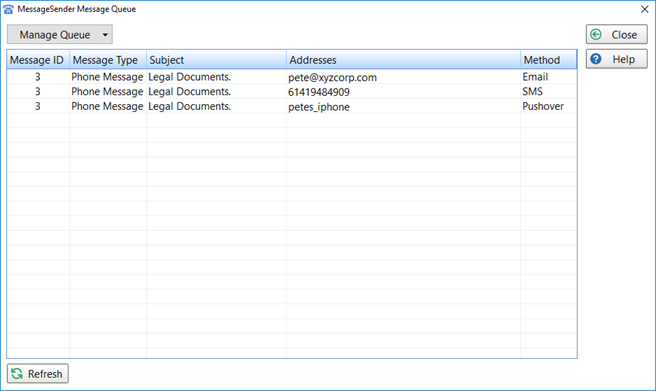Sort by Method column header
Image resolution: width=656 pixels, height=391 pixels.
[x=548, y=60]
